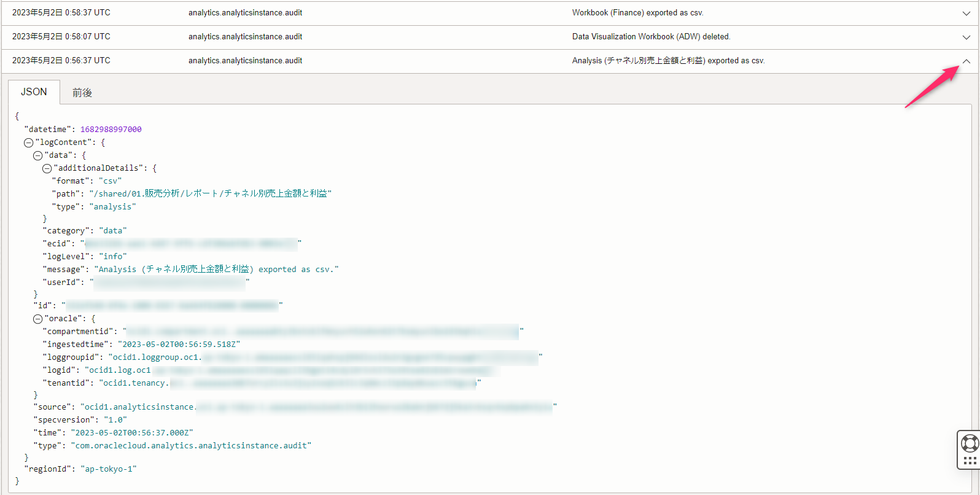Viewport: 980px width, 495px height.
Task: Collapse the oracle JSON node
Action: [37, 319]
